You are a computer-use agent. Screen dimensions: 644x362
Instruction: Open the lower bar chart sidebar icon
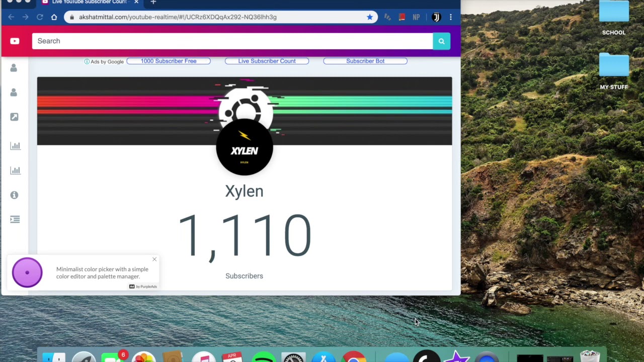click(15, 170)
